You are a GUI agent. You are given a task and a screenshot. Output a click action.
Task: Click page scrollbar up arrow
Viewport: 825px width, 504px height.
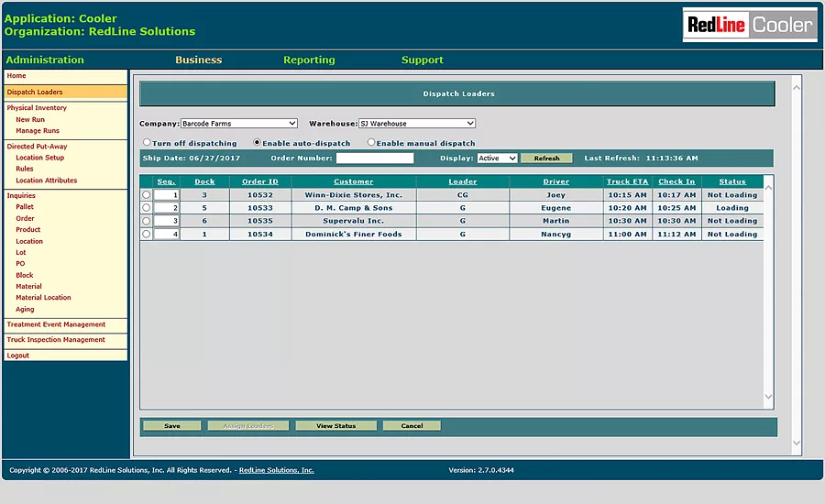click(x=797, y=87)
